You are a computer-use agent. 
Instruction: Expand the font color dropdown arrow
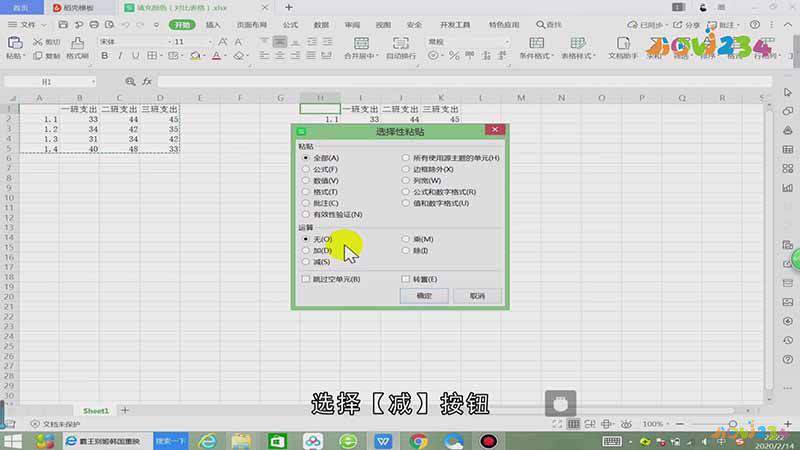tap(226, 56)
